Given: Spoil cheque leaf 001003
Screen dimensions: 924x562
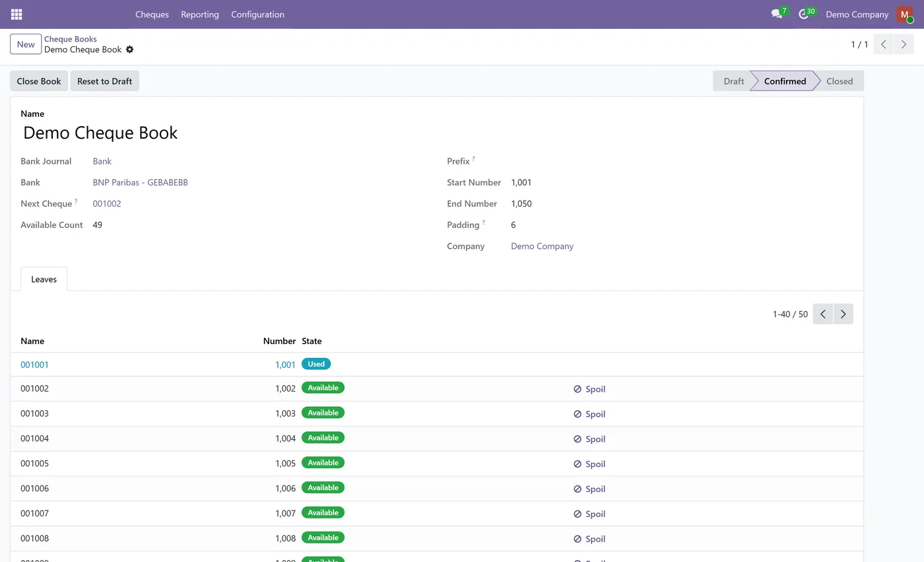Looking at the screenshot, I should click(589, 414).
